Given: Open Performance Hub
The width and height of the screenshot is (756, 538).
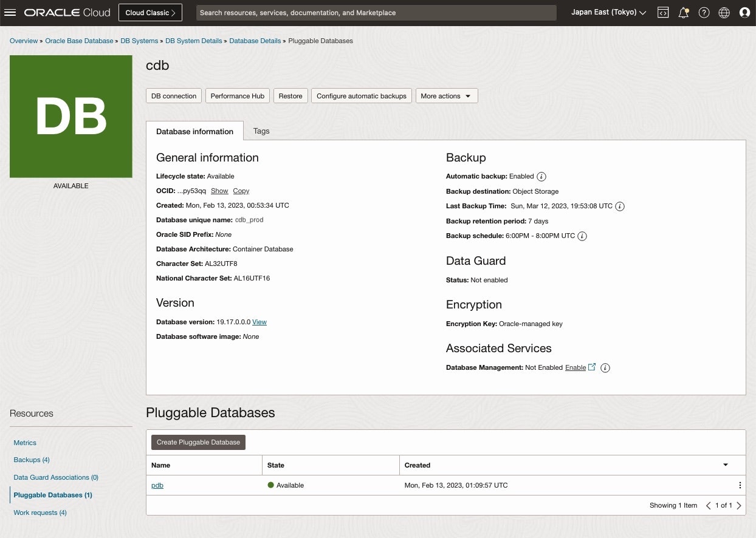Looking at the screenshot, I should click(238, 96).
